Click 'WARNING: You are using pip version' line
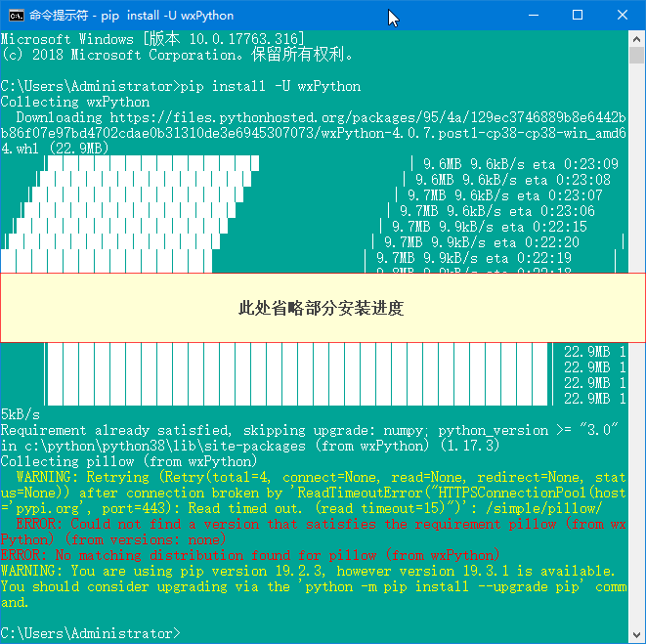The width and height of the screenshot is (646, 644). pyautogui.click(x=308, y=571)
